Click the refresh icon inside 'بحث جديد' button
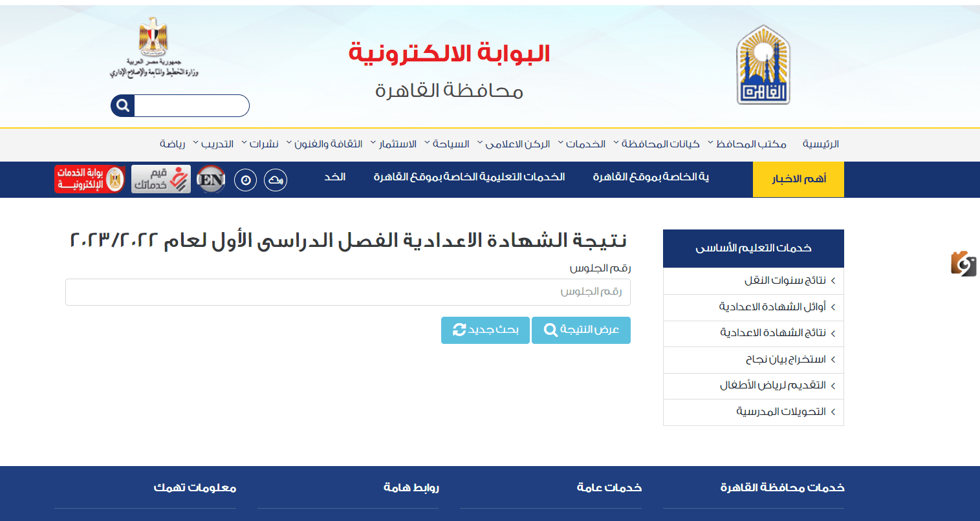The image size is (980, 521). pyautogui.click(x=460, y=330)
